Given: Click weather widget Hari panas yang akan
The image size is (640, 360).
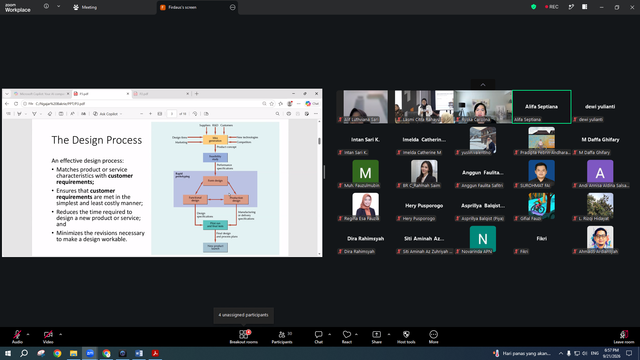Looking at the screenshot, I should (522, 353).
